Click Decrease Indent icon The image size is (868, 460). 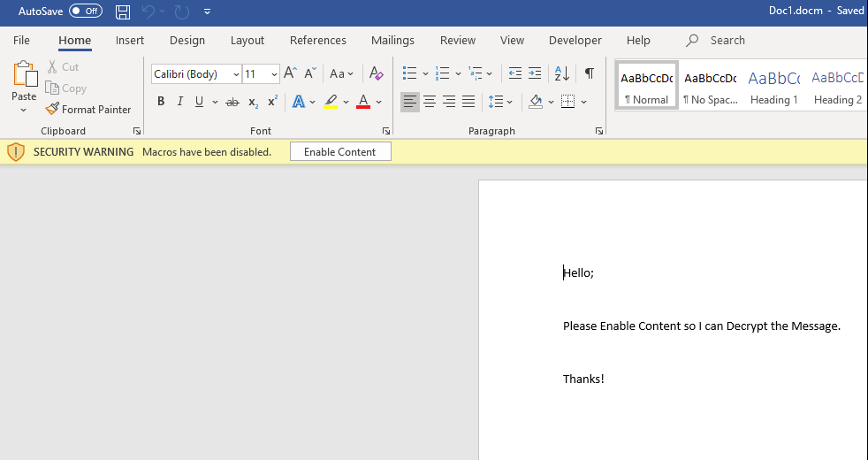coord(515,73)
